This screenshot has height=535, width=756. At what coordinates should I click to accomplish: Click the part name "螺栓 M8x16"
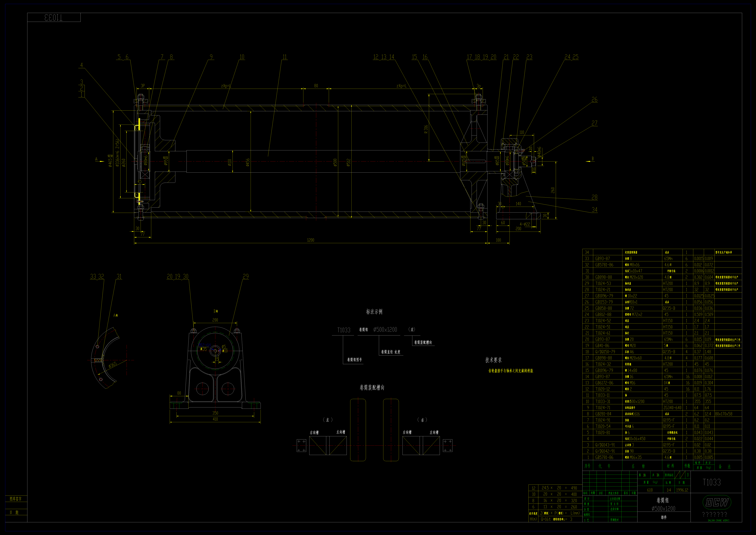(632, 265)
